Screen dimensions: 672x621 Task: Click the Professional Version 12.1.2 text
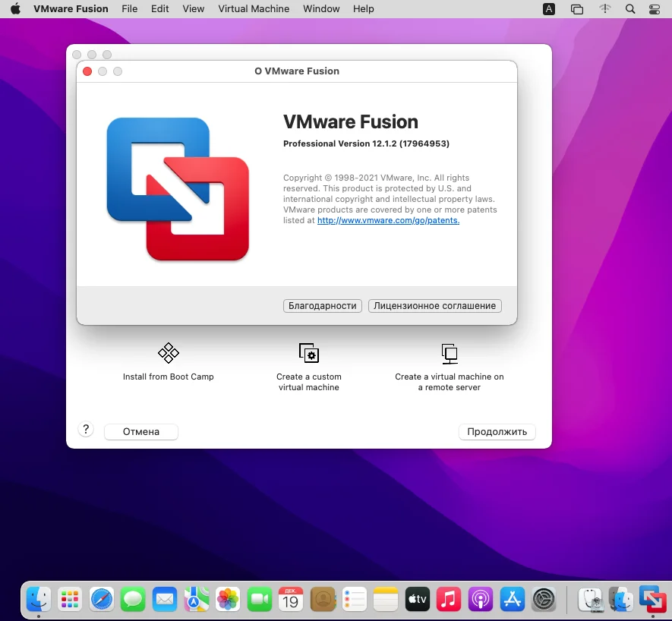coord(367,143)
